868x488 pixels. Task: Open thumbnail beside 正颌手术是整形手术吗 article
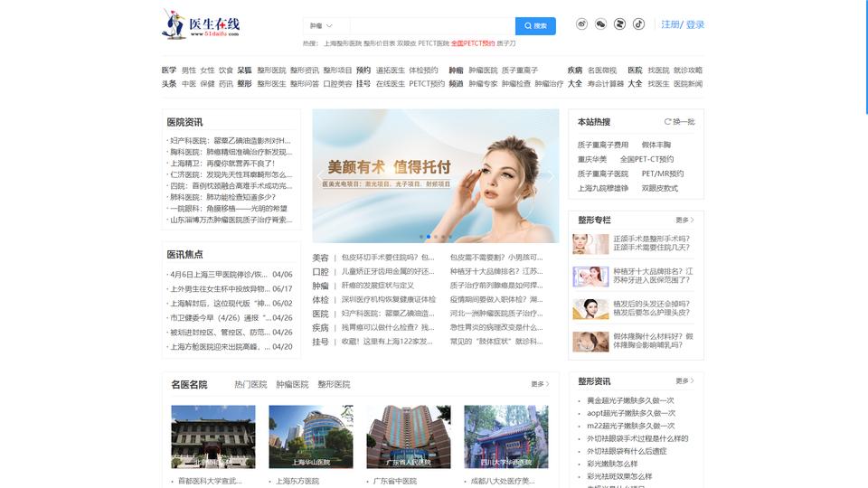pos(590,244)
